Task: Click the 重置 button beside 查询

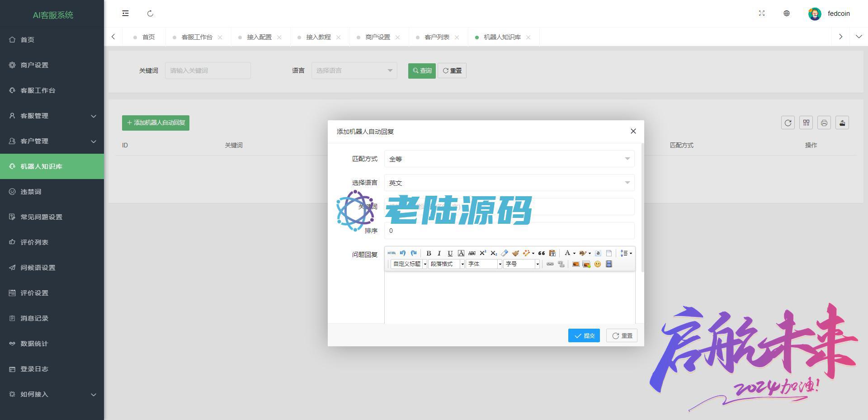Action: (452, 71)
